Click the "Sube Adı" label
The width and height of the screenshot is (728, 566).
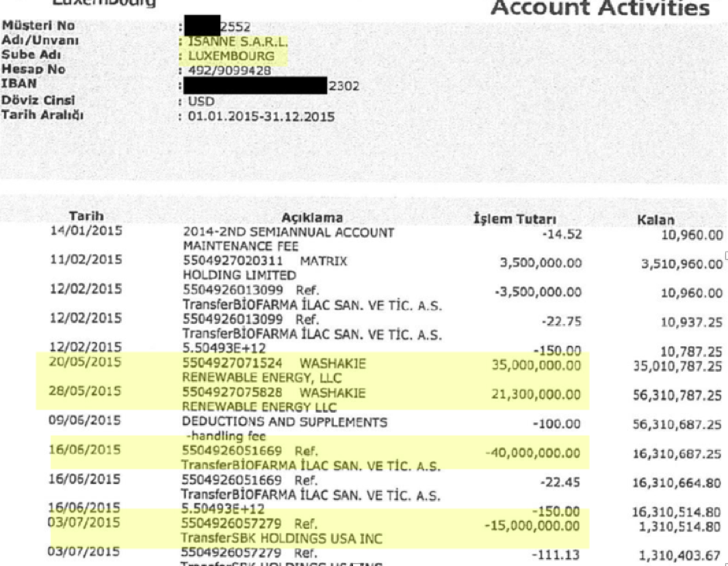pyautogui.click(x=31, y=55)
